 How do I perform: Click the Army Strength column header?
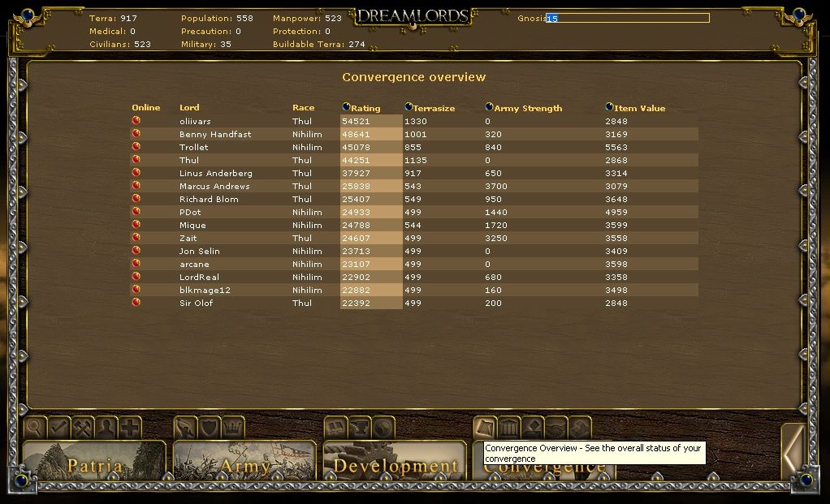528,108
